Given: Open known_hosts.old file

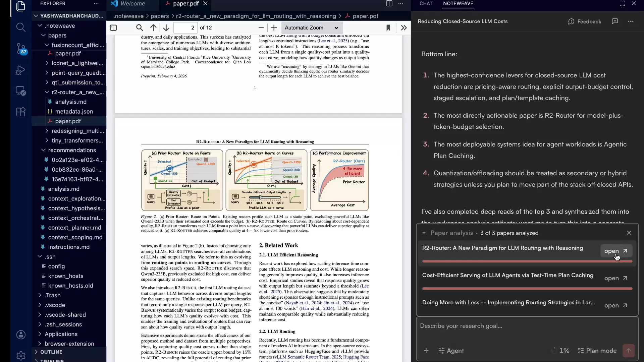Looking at the screenshot, I should tap(69, 286).
